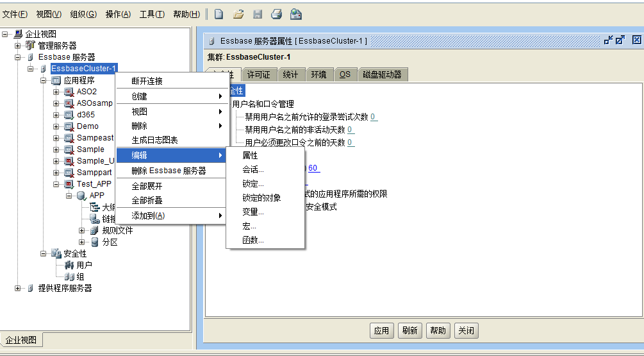Switch to the 许可证 tab

(x=259, y=74)
